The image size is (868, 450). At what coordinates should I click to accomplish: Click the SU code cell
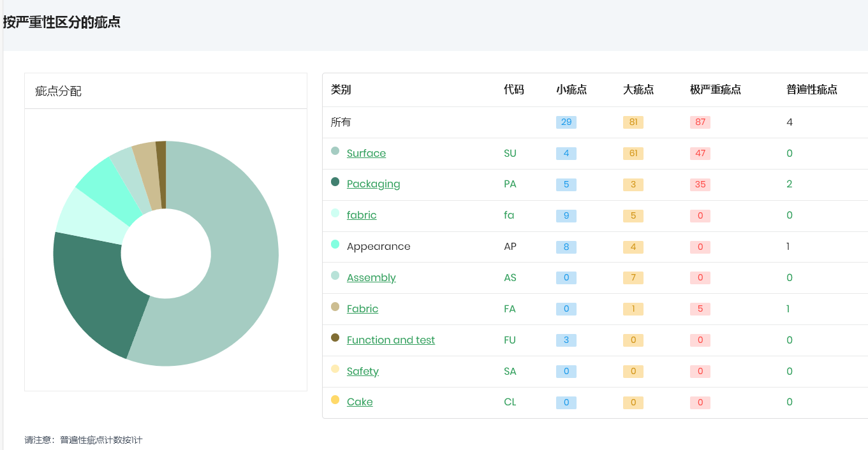coord(510,154)
